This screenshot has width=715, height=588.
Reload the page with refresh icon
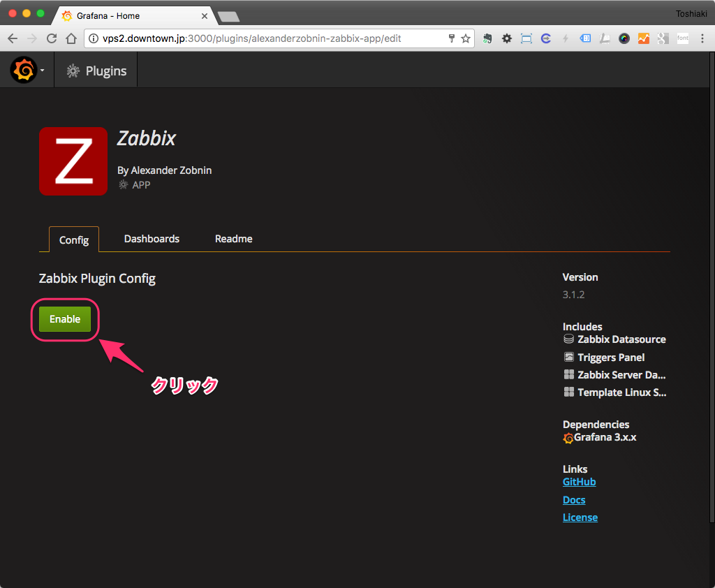[52, 38]
